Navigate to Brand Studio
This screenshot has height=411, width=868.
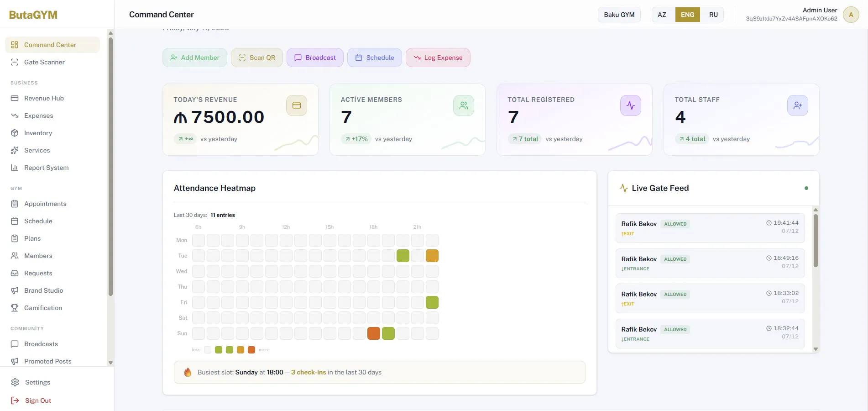click(52, 290)
